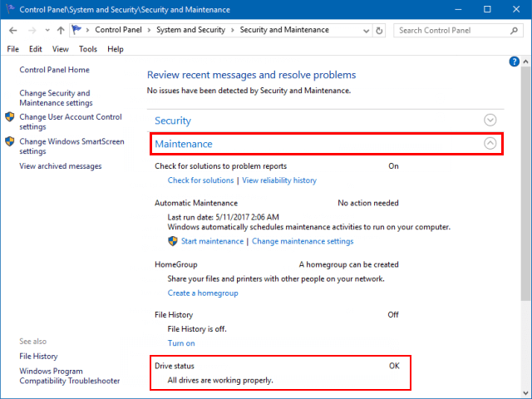The image size is (532, 399).
Task: Collapse the Maintenance section chevron
Action: 490,144
